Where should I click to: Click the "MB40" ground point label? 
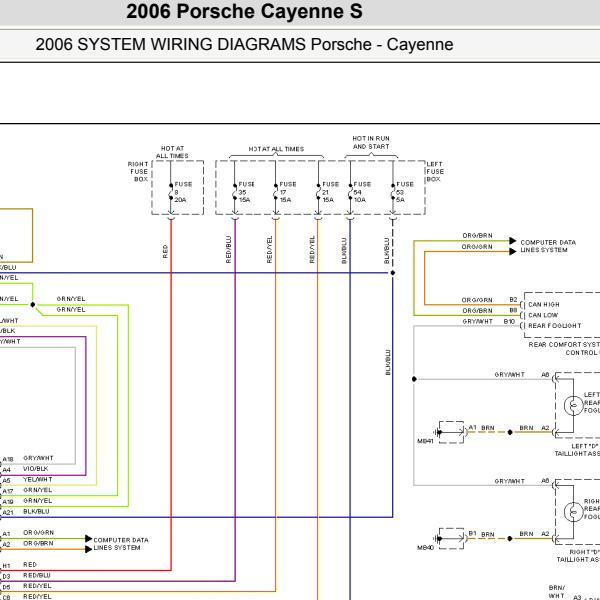point(425,548)
